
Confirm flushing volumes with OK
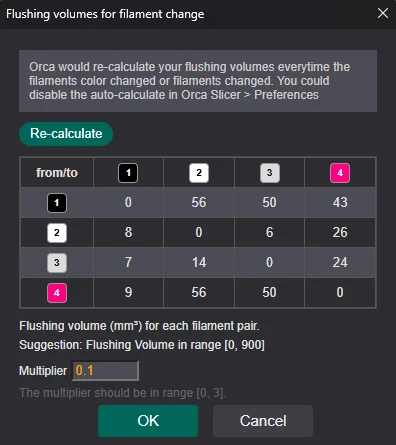148,421
